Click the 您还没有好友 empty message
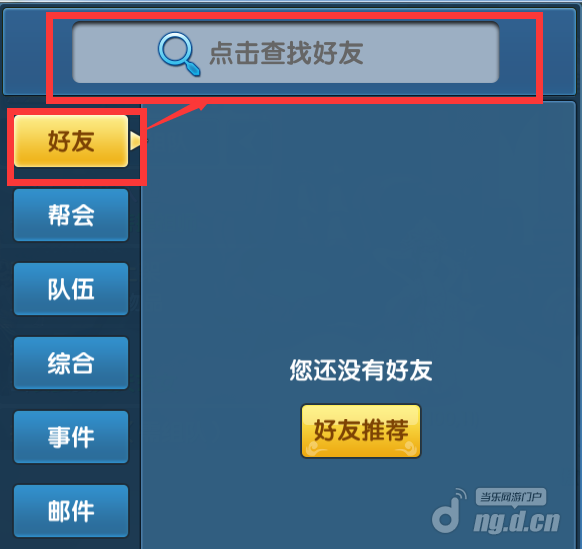This screenshot has width=582, height=549. pyautogui.click(x=361, y=370)
